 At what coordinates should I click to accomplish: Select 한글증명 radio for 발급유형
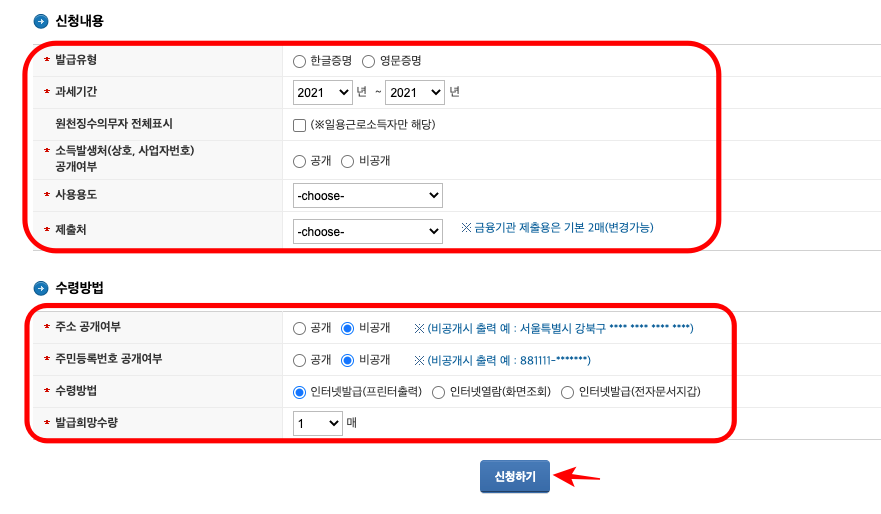point(299,61)
